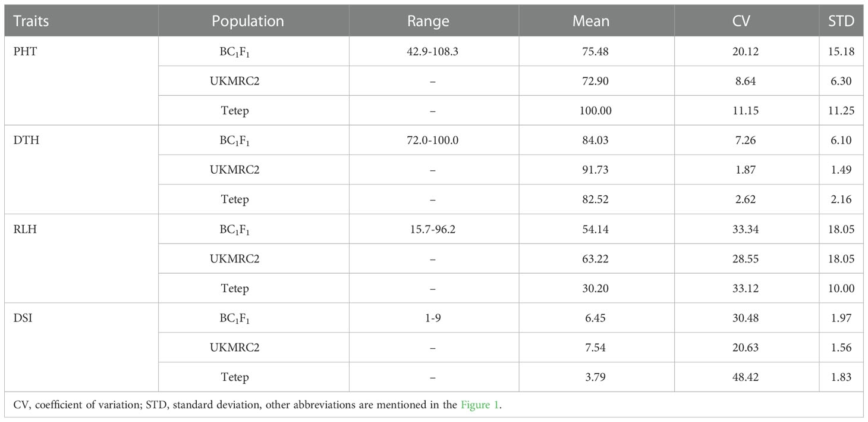Select the PHT trait row label
The width and height of the screenshot is (868, 422).
point(23,51)
